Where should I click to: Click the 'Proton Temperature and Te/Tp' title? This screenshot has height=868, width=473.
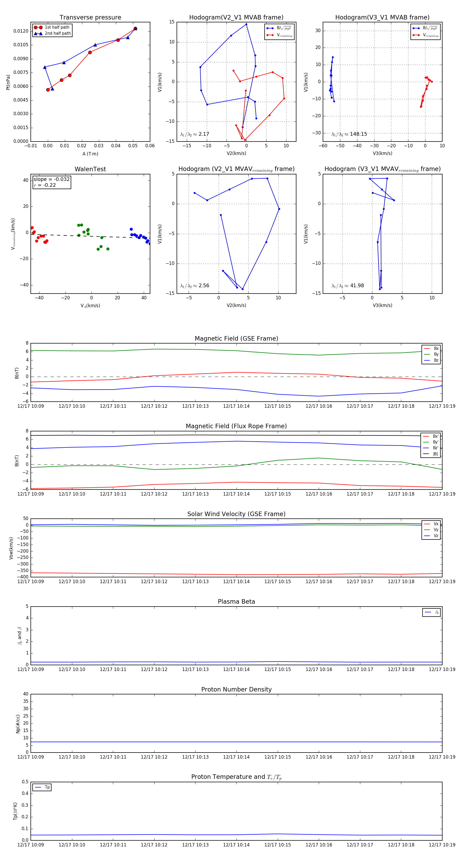(236, 777)
